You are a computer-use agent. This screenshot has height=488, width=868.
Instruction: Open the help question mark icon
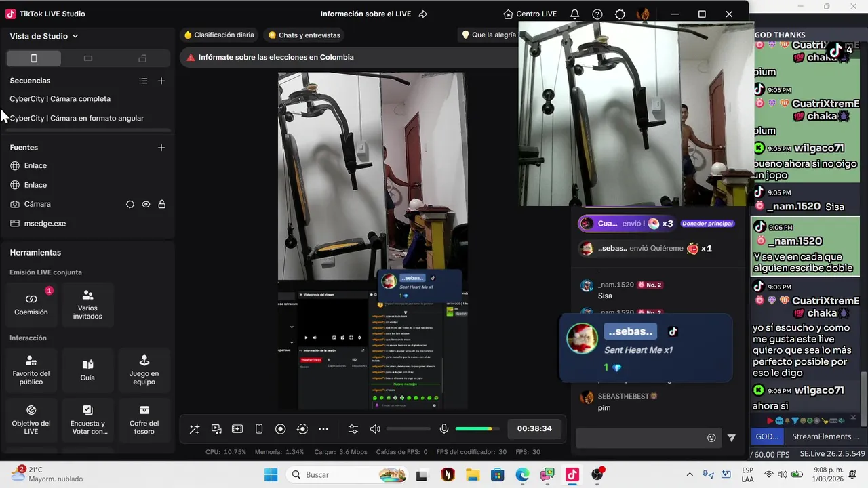pos(597,14)
